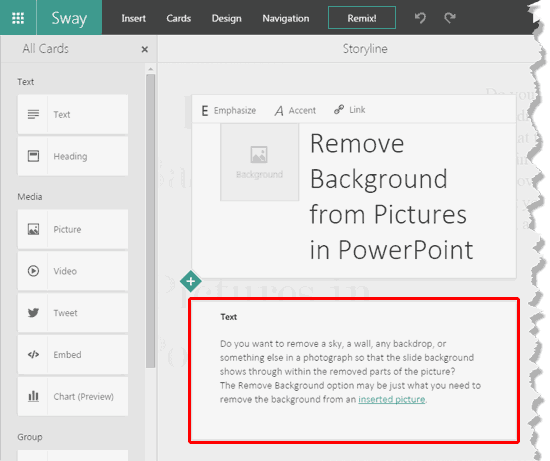Add a Picture card
This screenshot has width=550, height=461.
pos(73,229)
